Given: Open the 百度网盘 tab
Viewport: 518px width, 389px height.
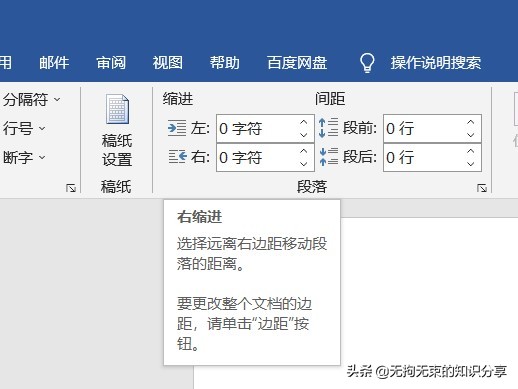Looking at the screenshot, I should coord(297,63).
